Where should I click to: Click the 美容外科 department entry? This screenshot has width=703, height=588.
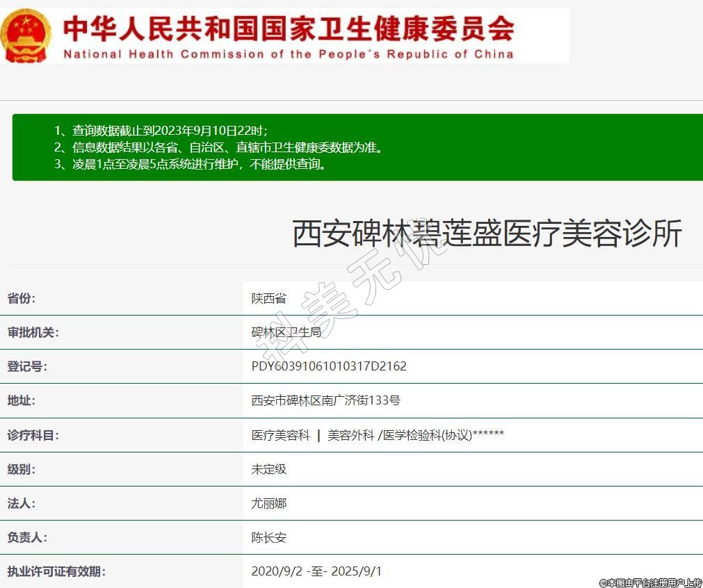[351, 435]
